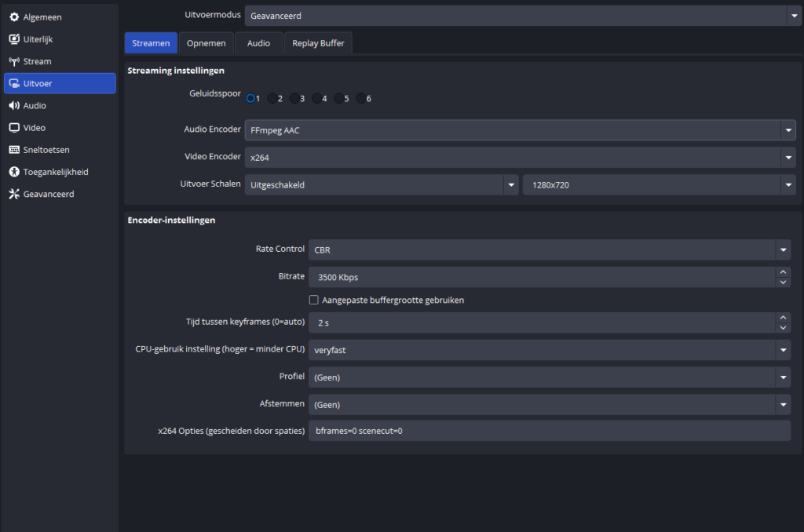Open Geavanceerd tools icon in sidebar
Viewport: 804px width, 532px height.
14,194
